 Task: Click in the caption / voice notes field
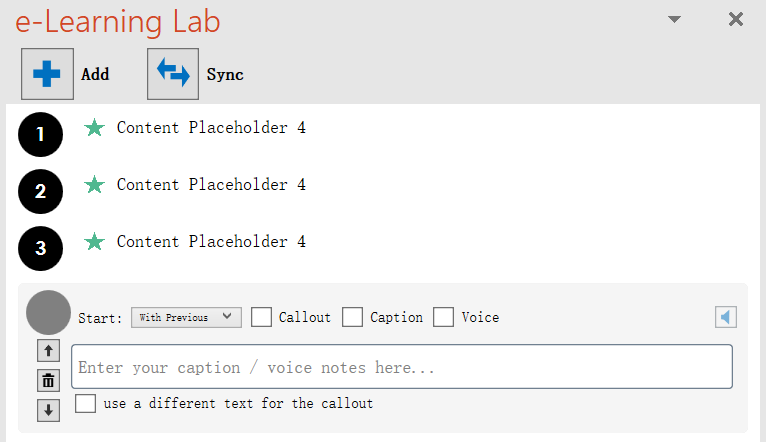click(402, 367)
